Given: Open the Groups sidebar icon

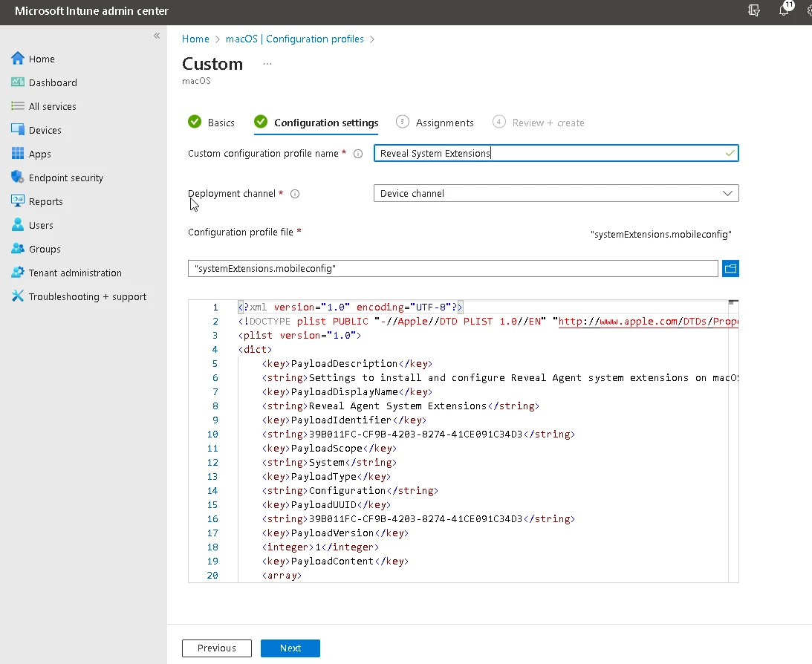Looking at the screenshot, I should [18, 248].
